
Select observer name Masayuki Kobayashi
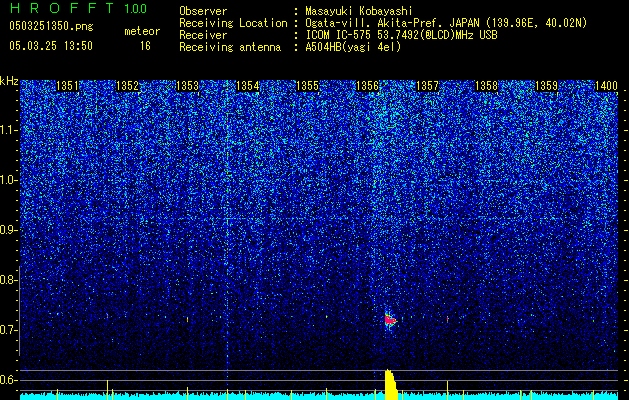tap(359, 11)
